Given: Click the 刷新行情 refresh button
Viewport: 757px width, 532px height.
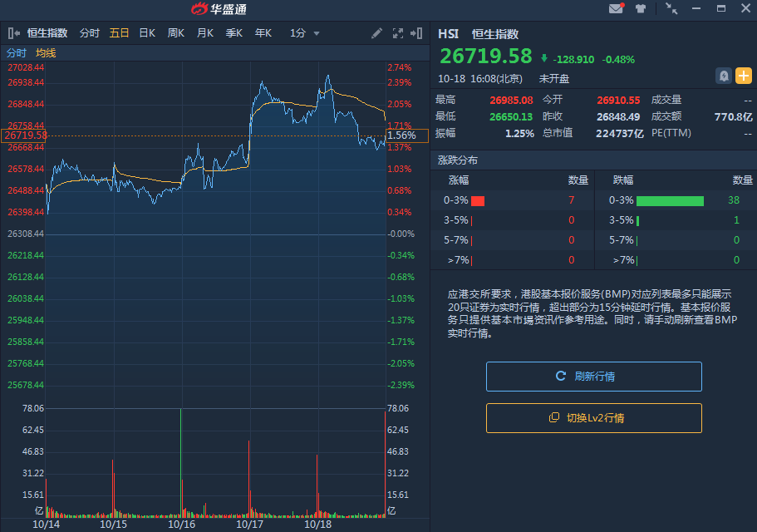Looking at the screenshot, I should pos(593,377).
